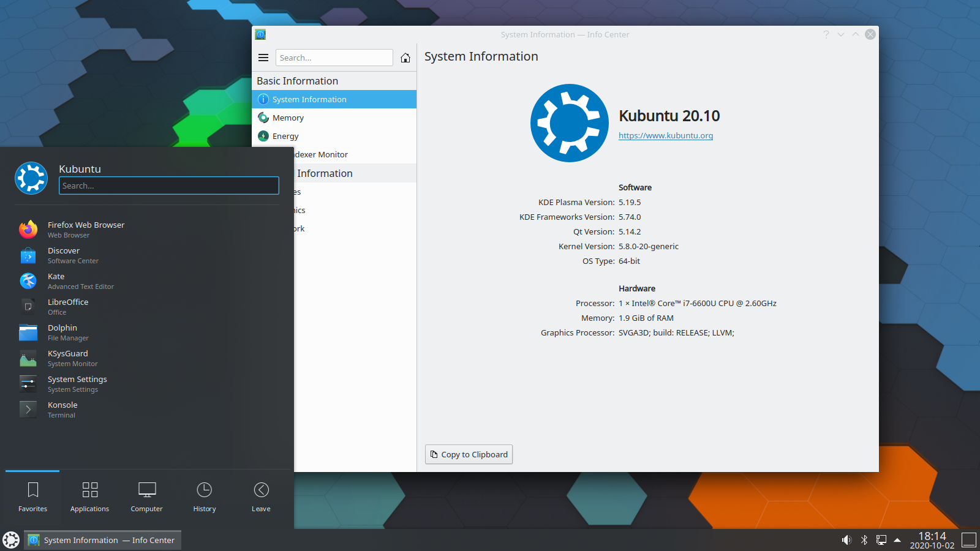980x551 pixels.
Task: Open the kubuntu.org website link
Action: (666, 135)
